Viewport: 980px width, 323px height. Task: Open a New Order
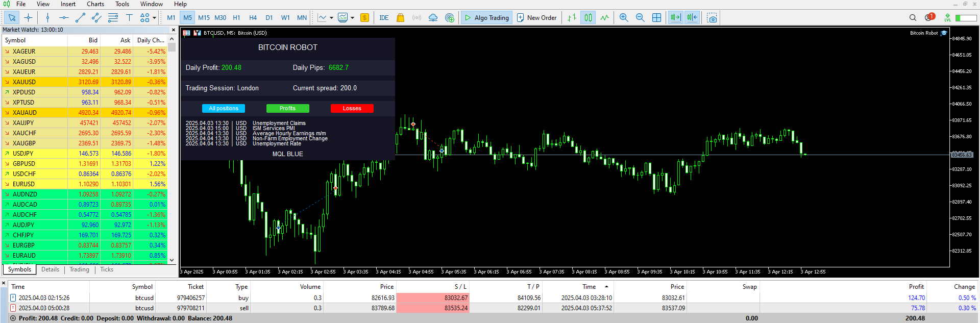pyautogui.click(x=536, y=18)
